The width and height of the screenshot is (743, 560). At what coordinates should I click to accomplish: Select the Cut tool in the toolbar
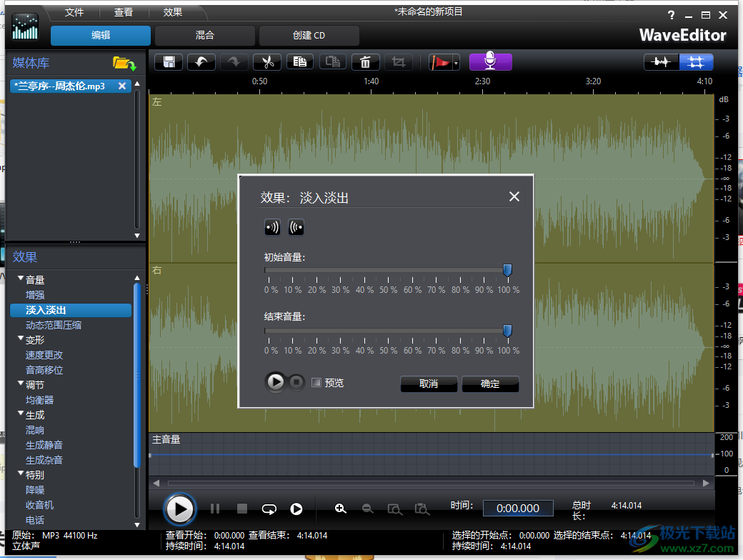[266, 62]
